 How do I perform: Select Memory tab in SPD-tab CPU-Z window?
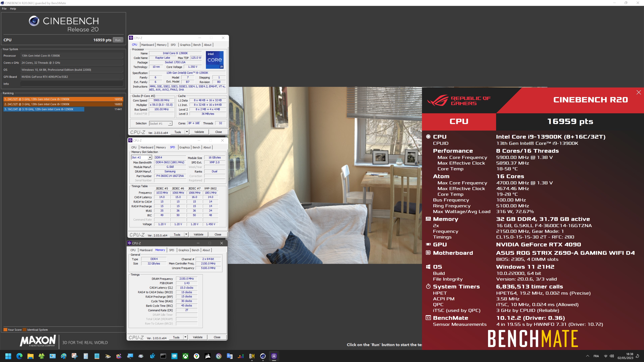161,147
